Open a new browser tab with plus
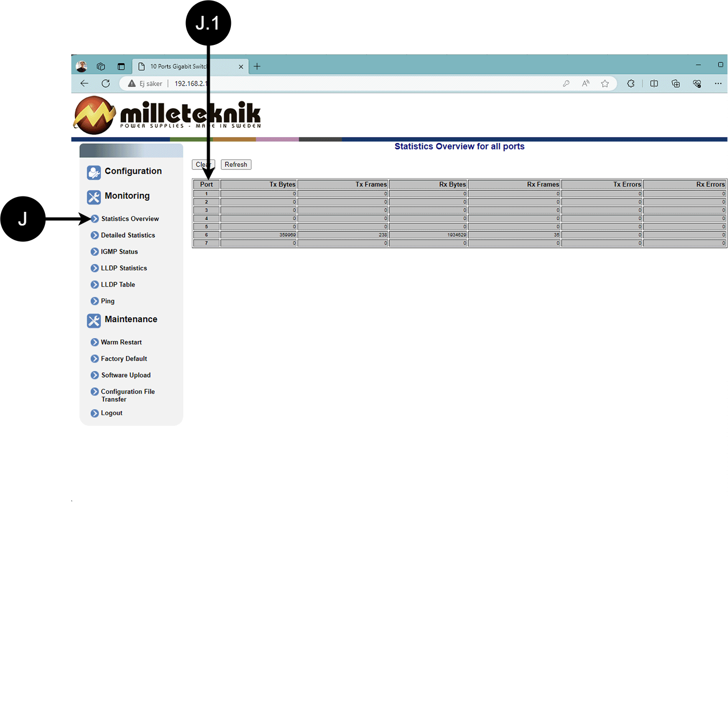Image resolution: width=728 pixels, height=711 pixels. pyautogui.click(x=257, y=67)
